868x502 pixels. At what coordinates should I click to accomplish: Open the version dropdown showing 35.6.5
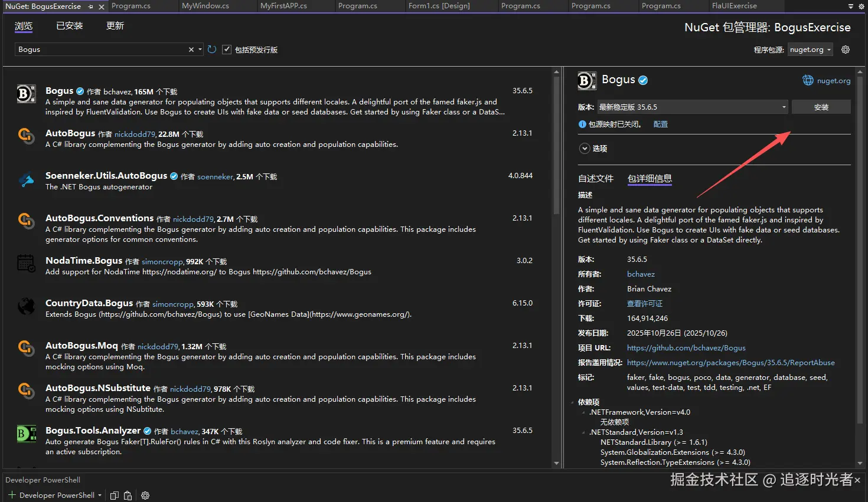coord(693,107)
